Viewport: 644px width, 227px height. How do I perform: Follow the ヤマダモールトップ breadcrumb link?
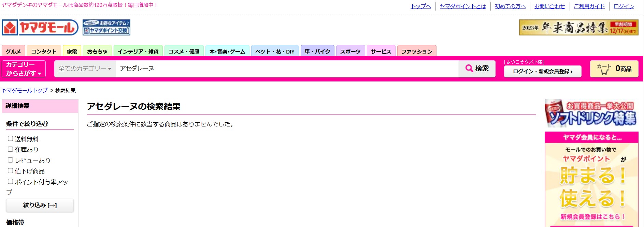(25, 90)
